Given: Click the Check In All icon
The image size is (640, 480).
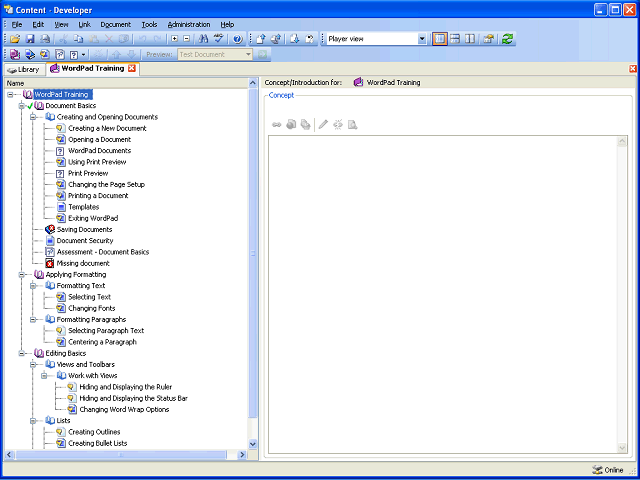Looking at the screenshot, I should tap(276, 39).
